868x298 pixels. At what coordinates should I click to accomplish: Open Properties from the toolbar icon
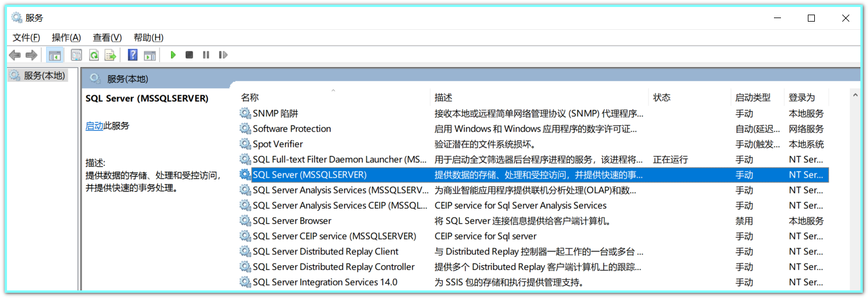[77, 55]
